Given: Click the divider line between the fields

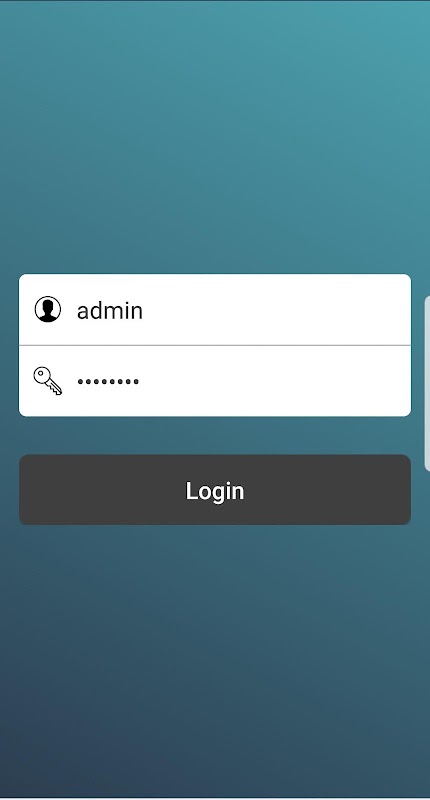Looking at the screenshot, I should point(215,345).
